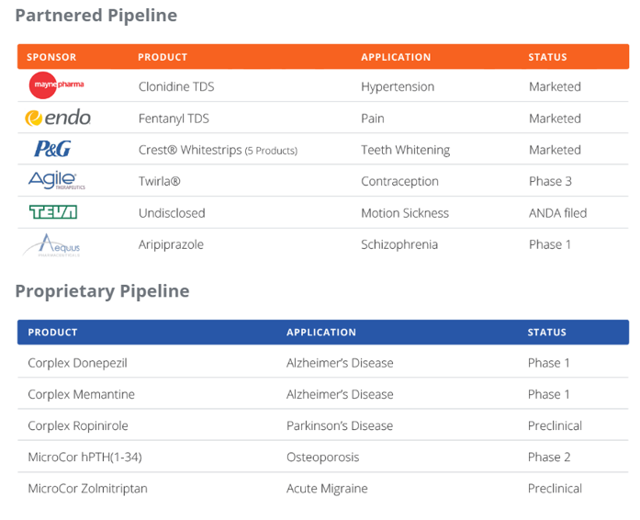Click the P&G sponsor logo
This screenshot has height=520, width=640.
tap(52, 149)
